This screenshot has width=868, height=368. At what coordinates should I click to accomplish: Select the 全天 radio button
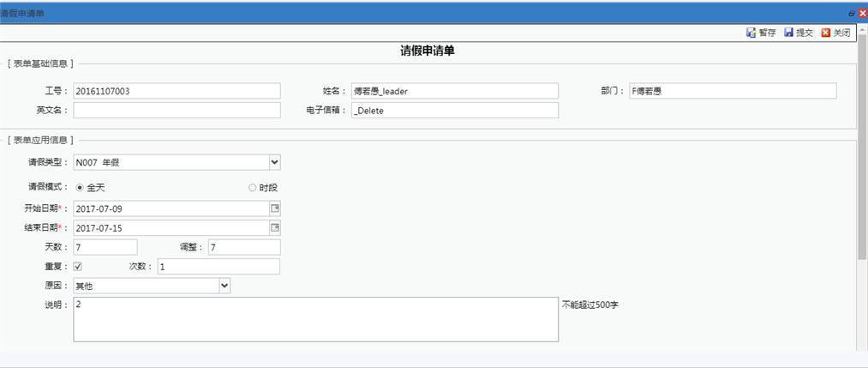(81, 188)
